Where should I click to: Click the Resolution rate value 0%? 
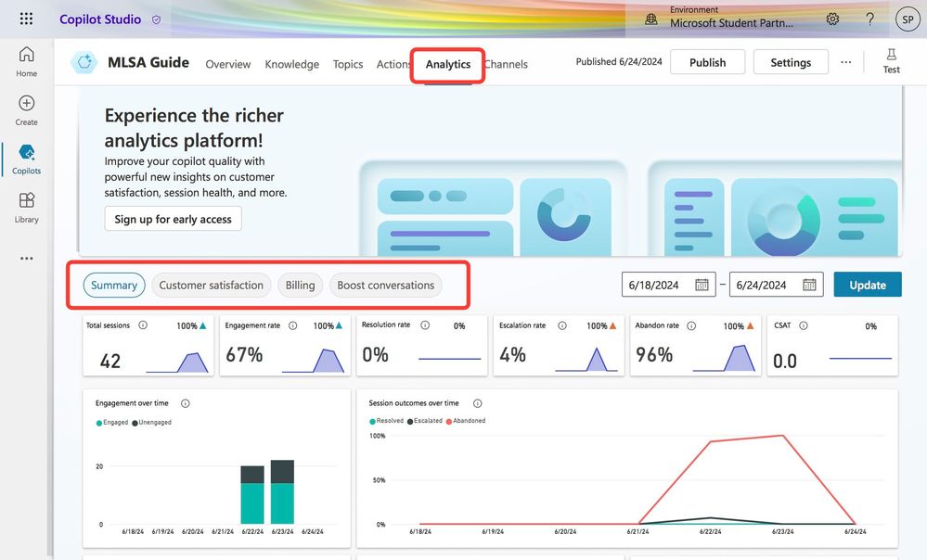point(376,354)
